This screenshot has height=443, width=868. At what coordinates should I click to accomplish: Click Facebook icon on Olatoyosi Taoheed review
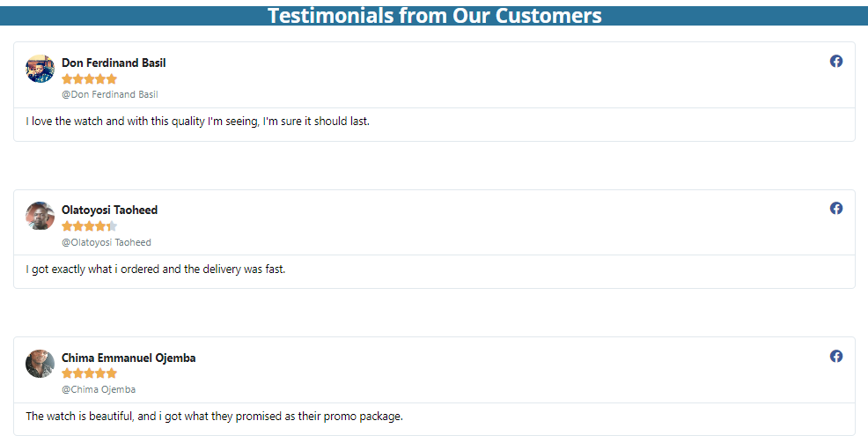pos(835,208)
